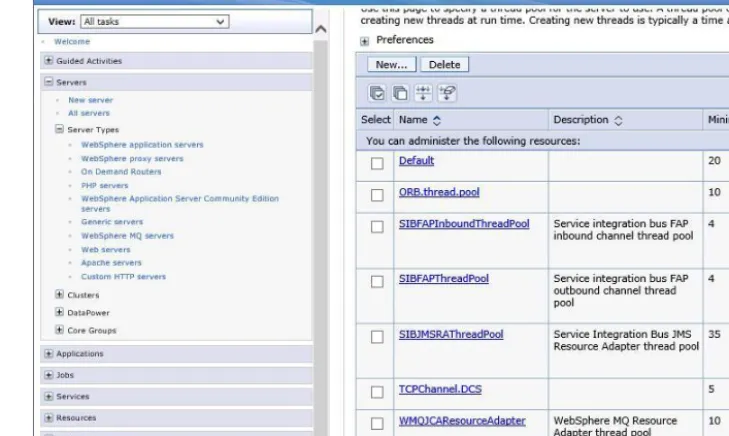Open Apache servers
The height and width of the screenshot is (436, 729).
pos(111,263)
